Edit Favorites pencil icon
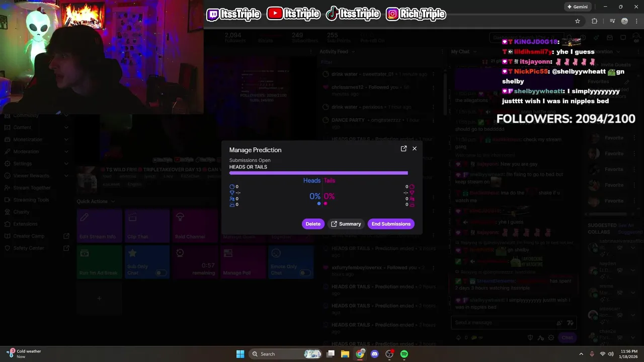The height and width of the screenshot is (362, 644). coord(626,81)
